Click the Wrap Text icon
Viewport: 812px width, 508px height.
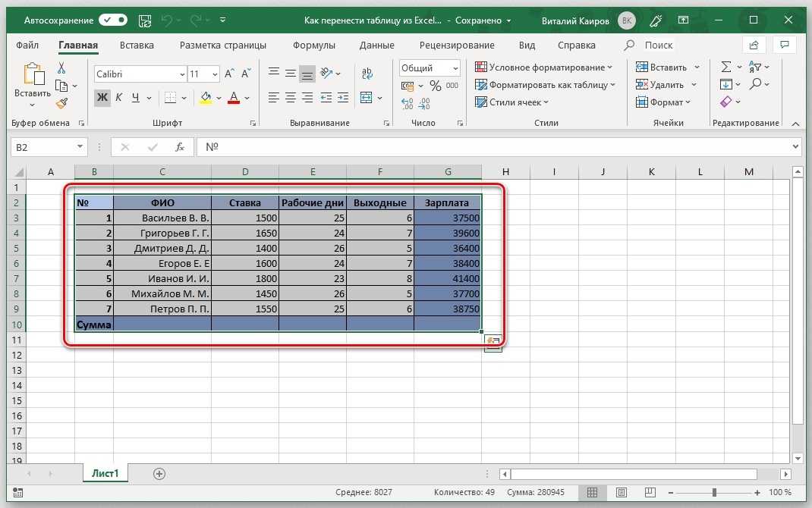pos(367,74)
